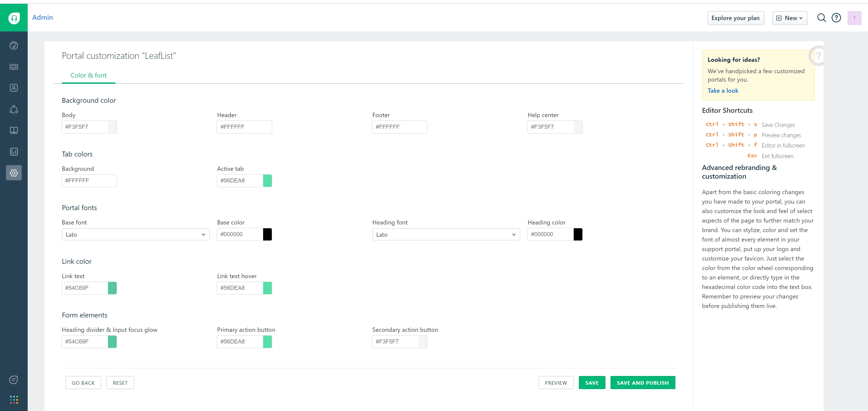Viewport: 868px width, 411px height.
Task: Open the New dropdown button
Action: (790, 18)
